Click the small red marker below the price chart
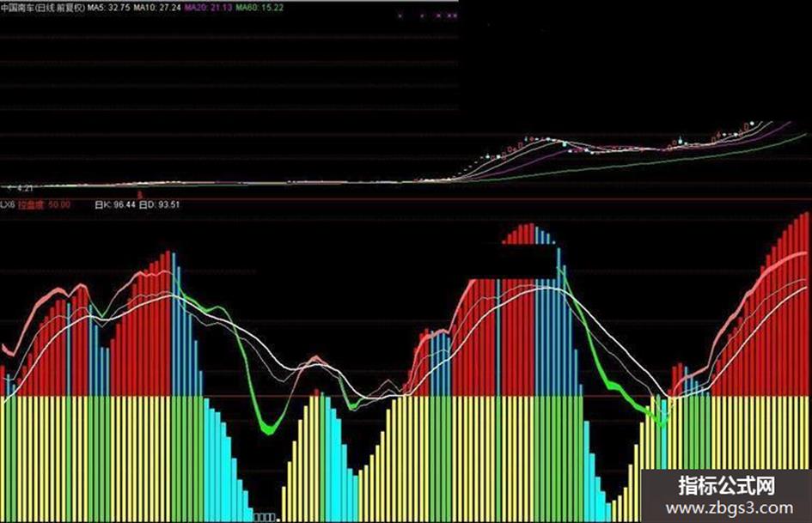Viewport: 812px width, 523px height. pos(139,195)
